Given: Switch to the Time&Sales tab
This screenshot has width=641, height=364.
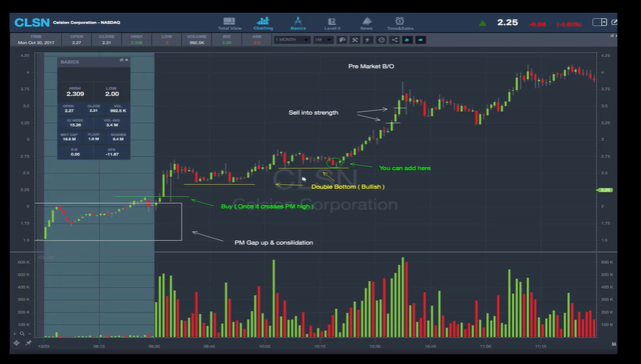Looking at the screenshot, I should tap(400, 23).
